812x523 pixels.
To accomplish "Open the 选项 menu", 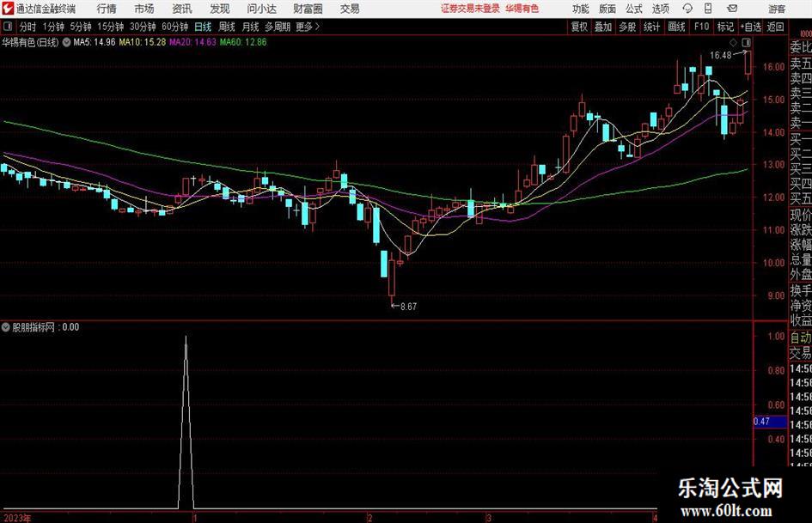I will [x=660, y=9].
